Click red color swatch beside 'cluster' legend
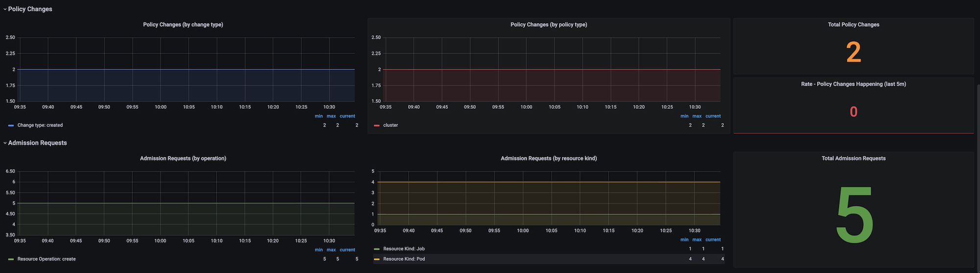This screenshot has height=273, width=980. (x=376, y=126)
